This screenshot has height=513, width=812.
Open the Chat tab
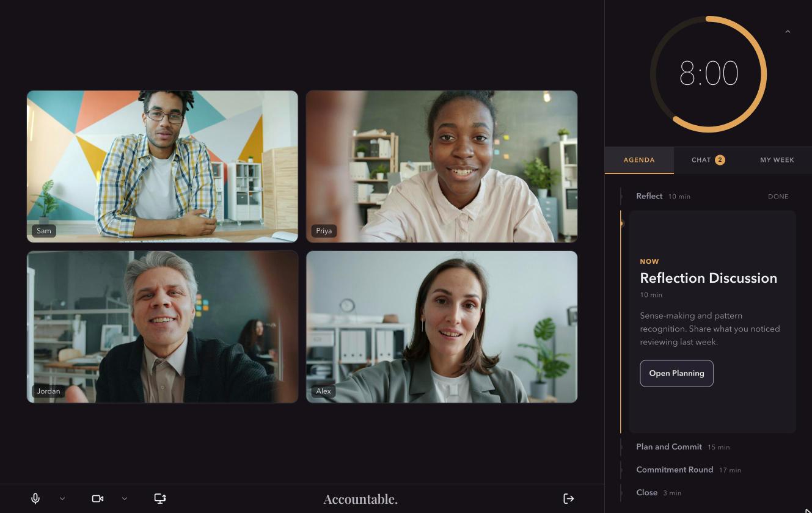tap(708, 160)
